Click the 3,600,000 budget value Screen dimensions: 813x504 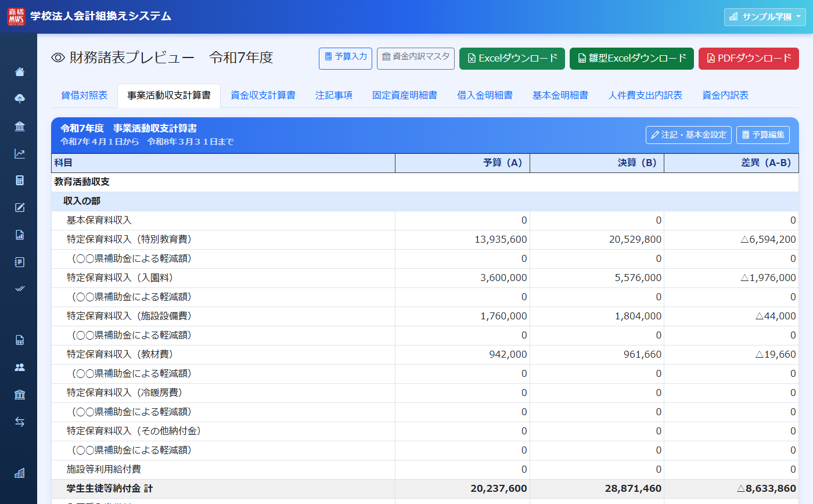tap(503, 278)
